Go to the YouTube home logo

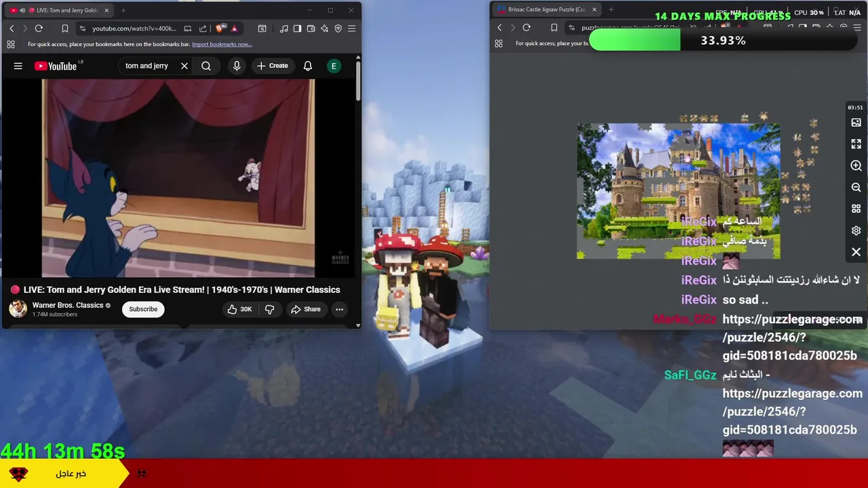point(56,66)
